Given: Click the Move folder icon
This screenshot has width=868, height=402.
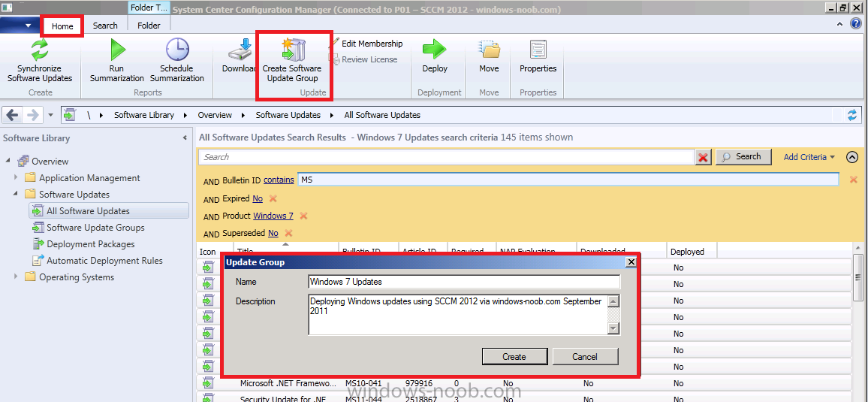Looking at the screenshot, I should click(x=490, y=50).
